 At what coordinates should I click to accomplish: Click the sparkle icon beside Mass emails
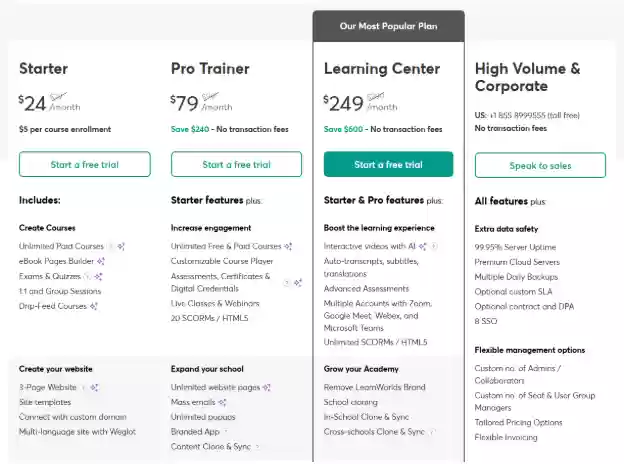(x=222, y=402)
